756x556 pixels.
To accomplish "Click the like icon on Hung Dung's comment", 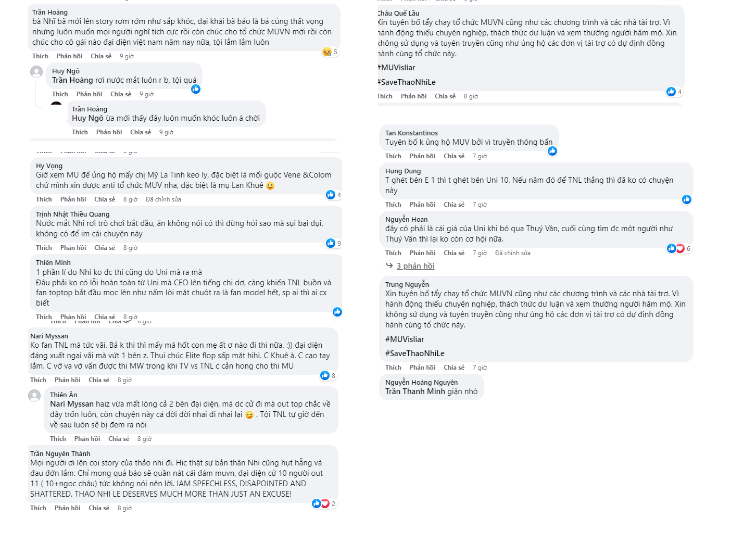I will (x=687, y=199).
